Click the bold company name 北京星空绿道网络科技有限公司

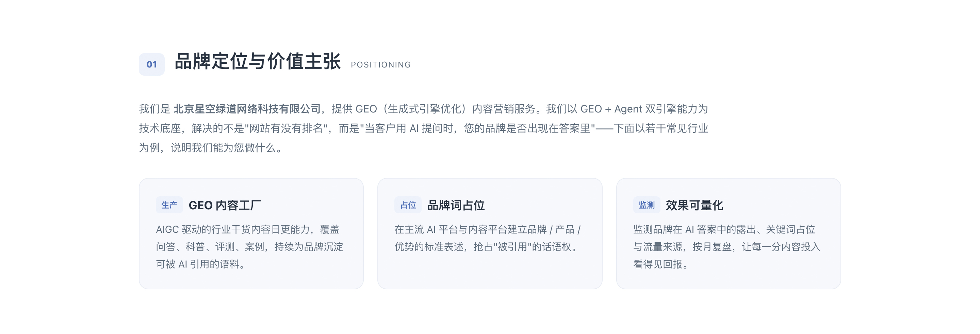[247, 109]
